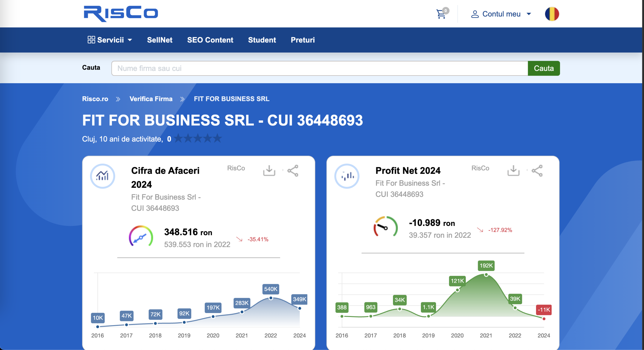Download the Cifra de Afaceri chart
The height and width of the screenshot is (350, 644).
pyautogui.click(x=269, y=171)
